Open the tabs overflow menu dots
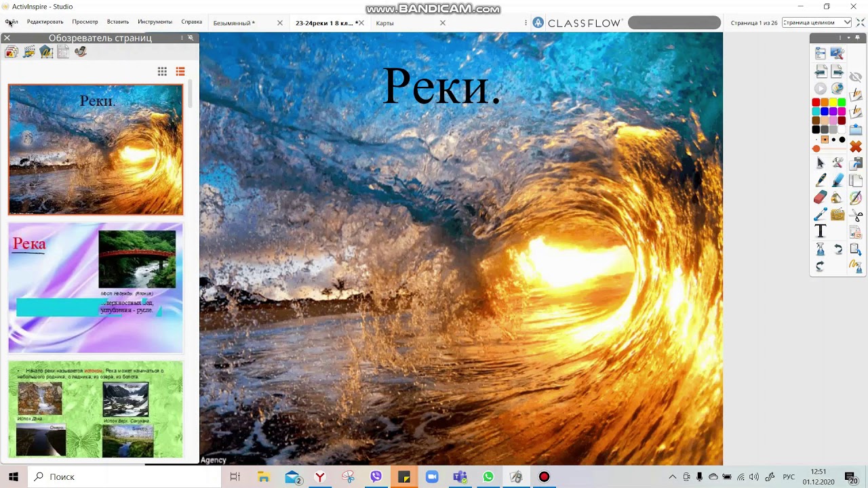This screenshot has height=488, width=868. (x=526, y=23)
